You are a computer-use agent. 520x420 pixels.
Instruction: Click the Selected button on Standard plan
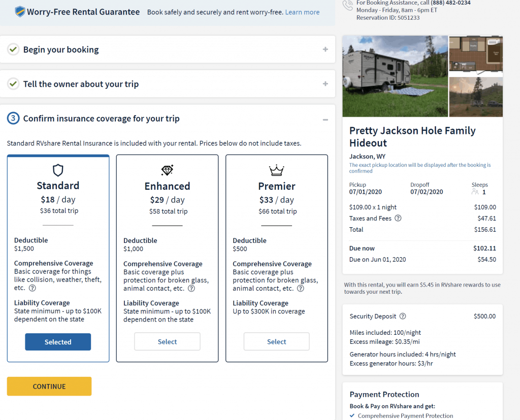58,342
